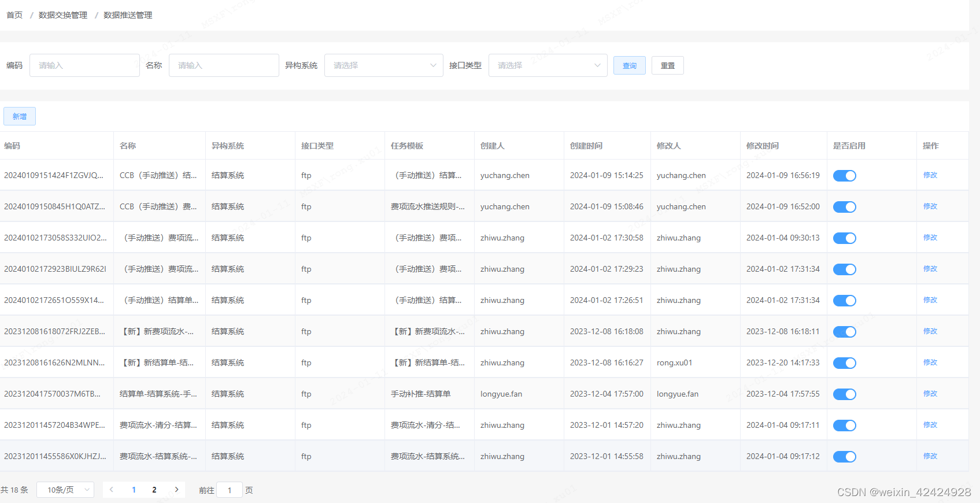Select template cell 费项流水-结算系统...
980x503 pixels.
click(428, 456)
